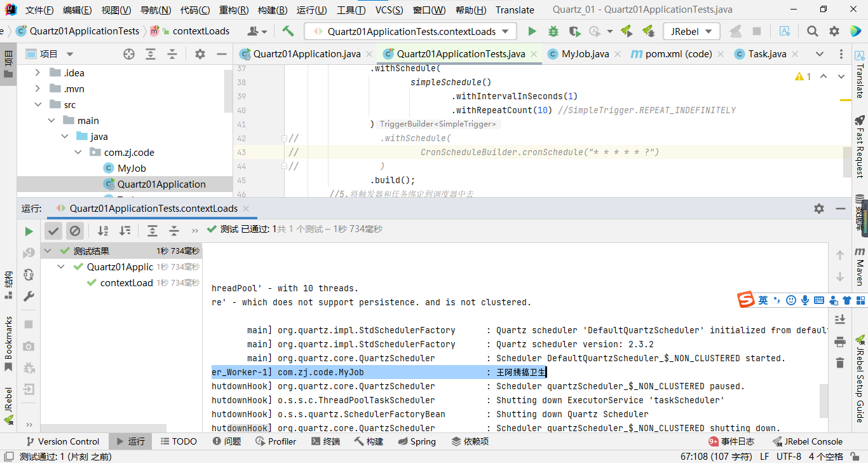868x463 pixels.
Task: Clear console with trash icon
Action: [x=840, y=363]
